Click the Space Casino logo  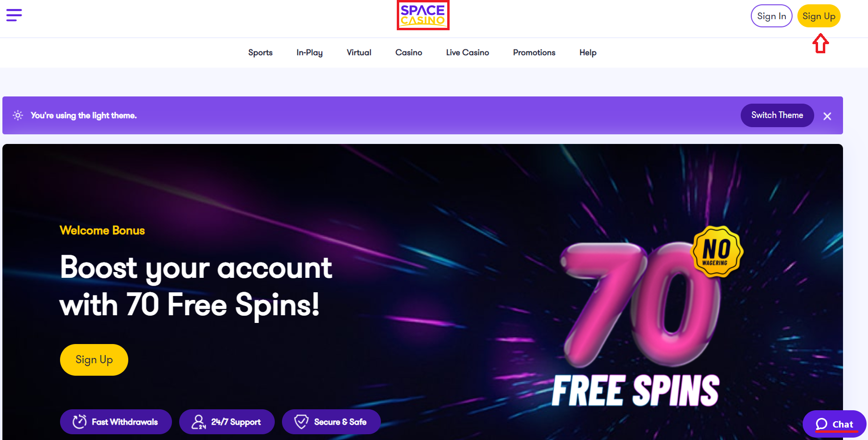423,15
